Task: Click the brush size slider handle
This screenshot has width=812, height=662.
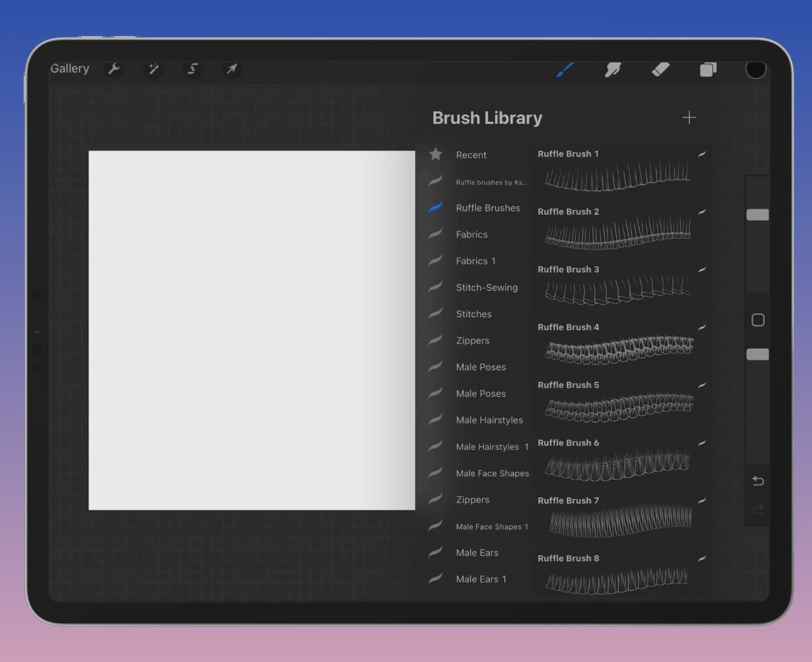Action: 758,215
